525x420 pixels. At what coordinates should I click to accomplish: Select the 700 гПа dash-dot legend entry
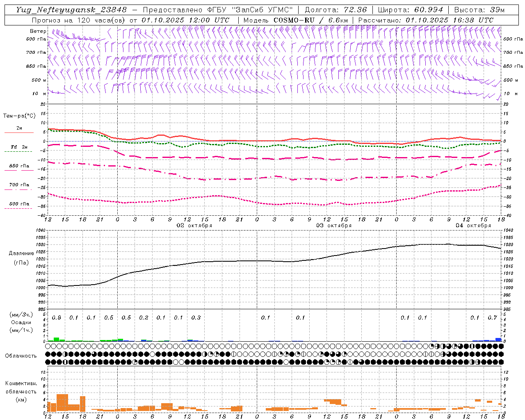tap(19, 185)
